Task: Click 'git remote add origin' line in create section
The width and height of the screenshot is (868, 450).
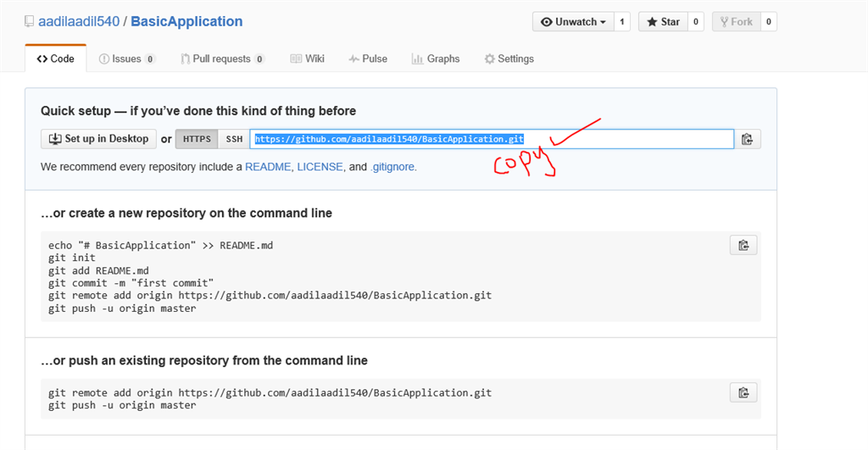Action: coord(270,296)
